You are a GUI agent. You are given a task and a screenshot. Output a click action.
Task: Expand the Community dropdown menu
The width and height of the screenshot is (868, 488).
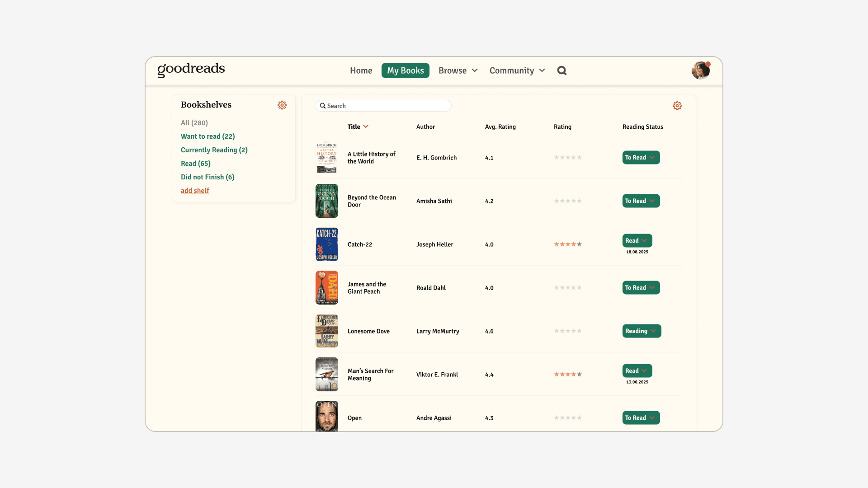(x=517, y=70)
